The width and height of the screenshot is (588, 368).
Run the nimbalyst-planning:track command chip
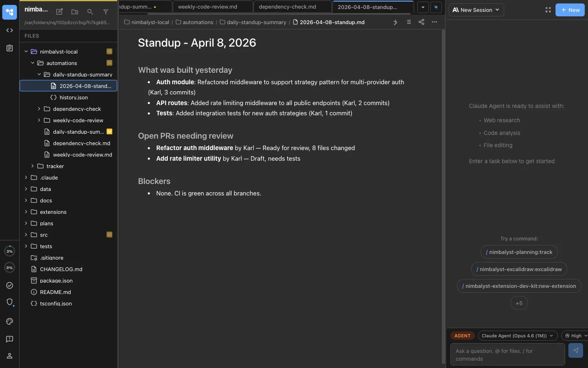pos(519,252)
